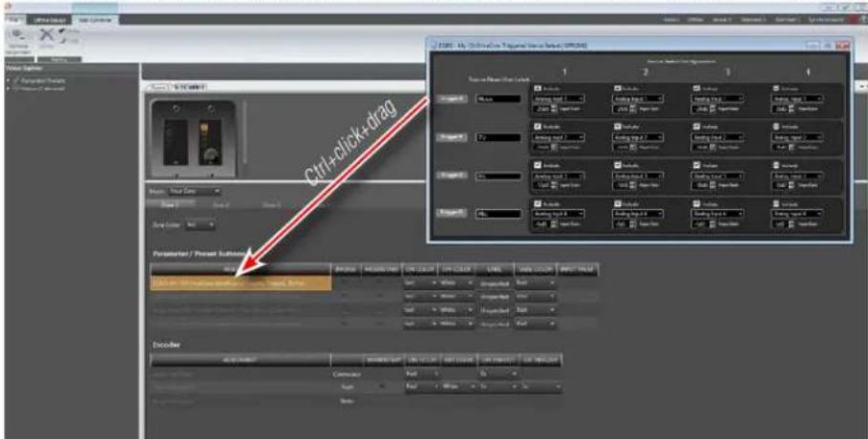The width and height of the screenshot is (868, 439).
Task: Open the Encoder Push row Off Color dropdown
Action: pyautogui.click(x=458, y=387)
